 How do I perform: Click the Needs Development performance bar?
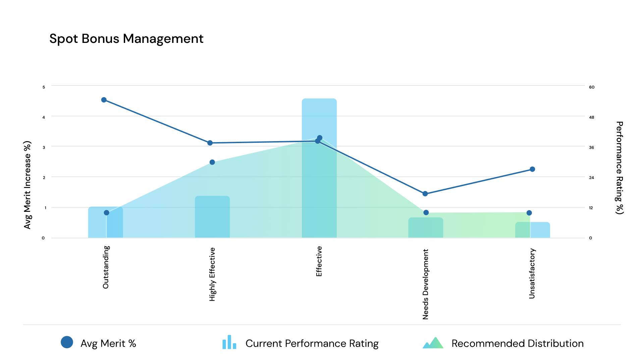tap(426, 228)
